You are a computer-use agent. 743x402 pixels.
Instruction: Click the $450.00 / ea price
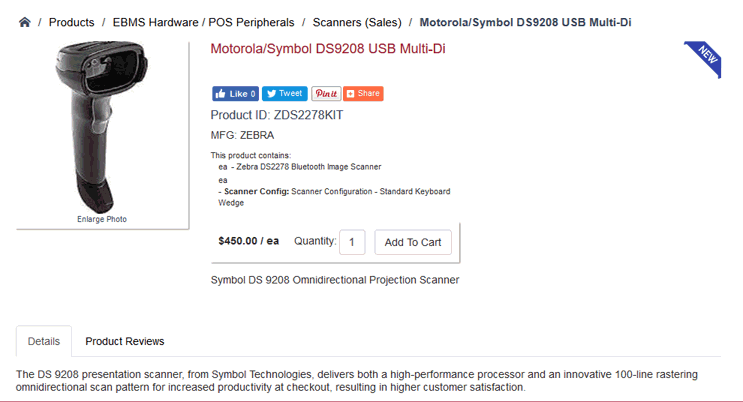[248, 241]
